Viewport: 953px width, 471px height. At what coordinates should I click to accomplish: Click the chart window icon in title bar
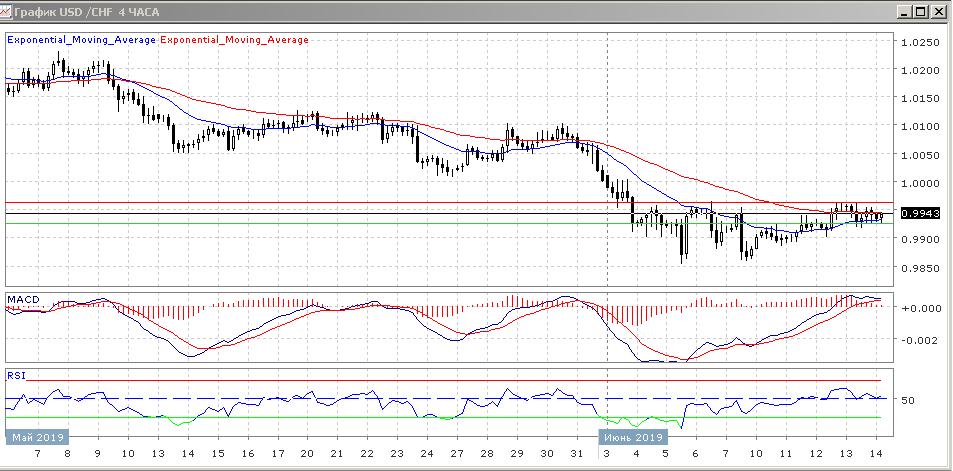9,12
